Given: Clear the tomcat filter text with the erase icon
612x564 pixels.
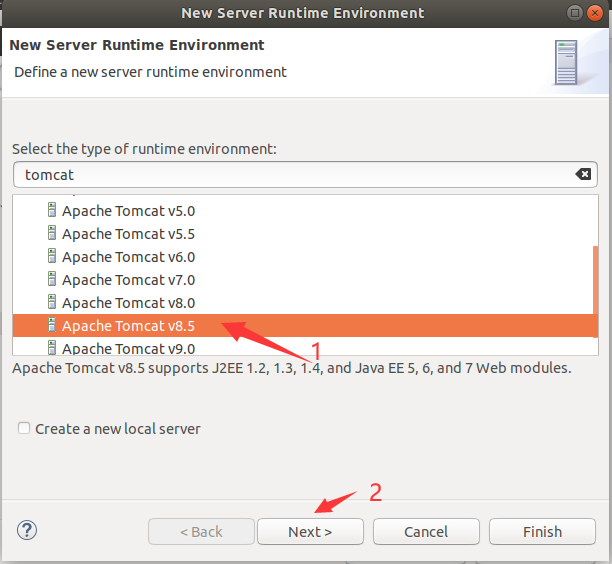Looking at the screenshot, I should pos(583,174).
